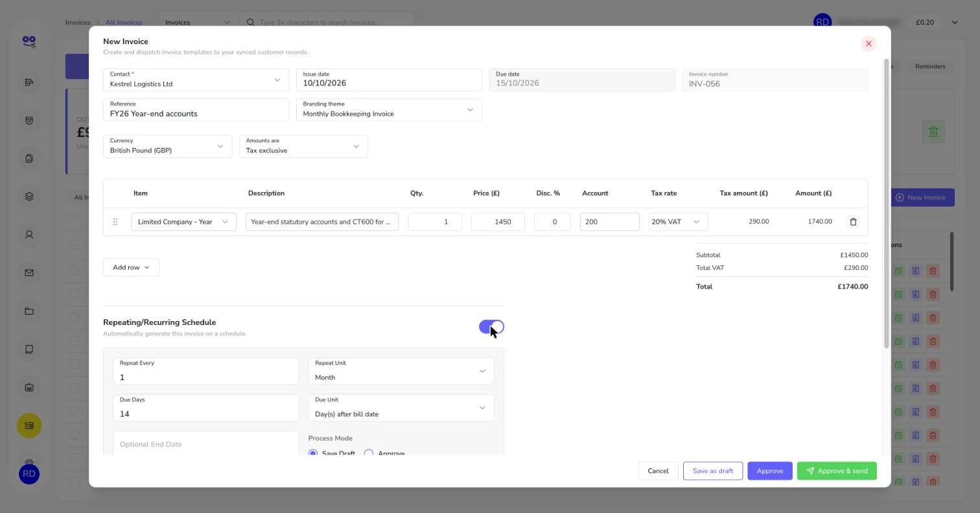Open the Amounts are dropdown
This screenshot has height=513, width=980.
point(303,146)
